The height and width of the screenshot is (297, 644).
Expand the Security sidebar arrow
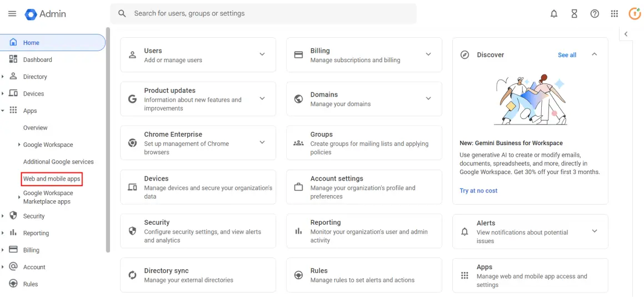pos(3,216)
